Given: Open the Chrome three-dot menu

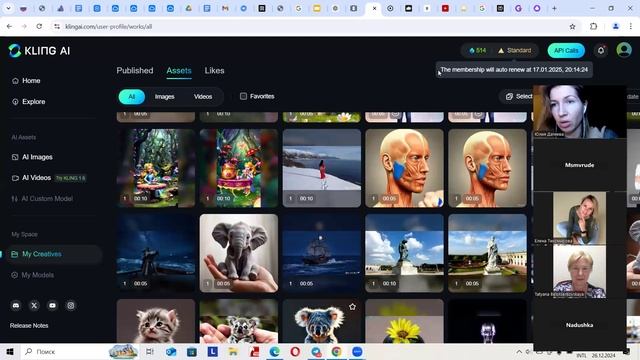Looking at the screenshot, I should pyautogui.click(x=631, y=27).
